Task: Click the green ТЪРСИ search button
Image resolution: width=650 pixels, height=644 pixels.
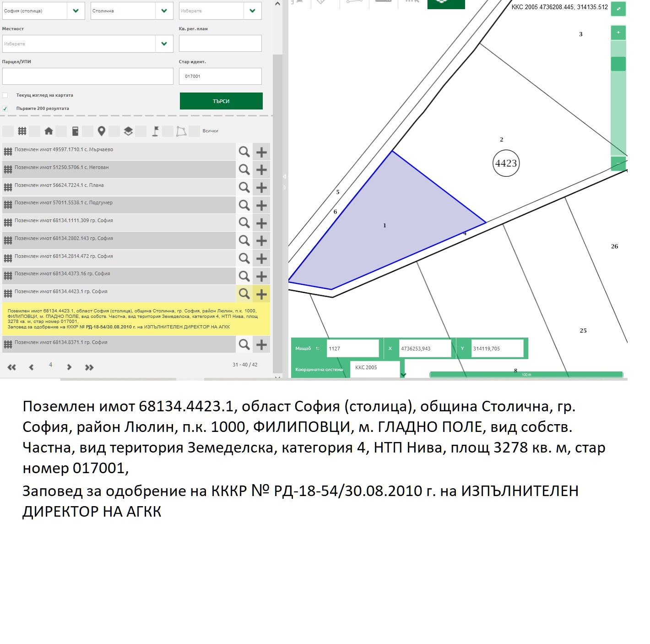Action: click(221, 101)
